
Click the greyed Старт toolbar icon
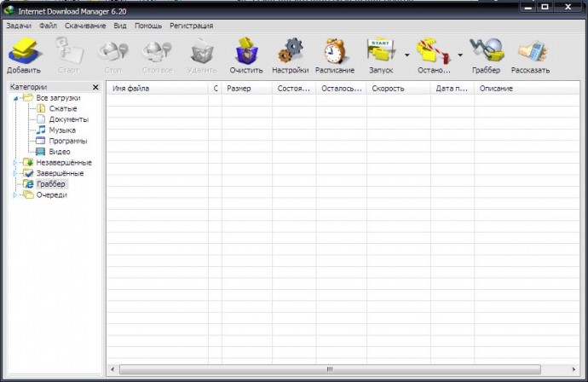pos(69,50)
